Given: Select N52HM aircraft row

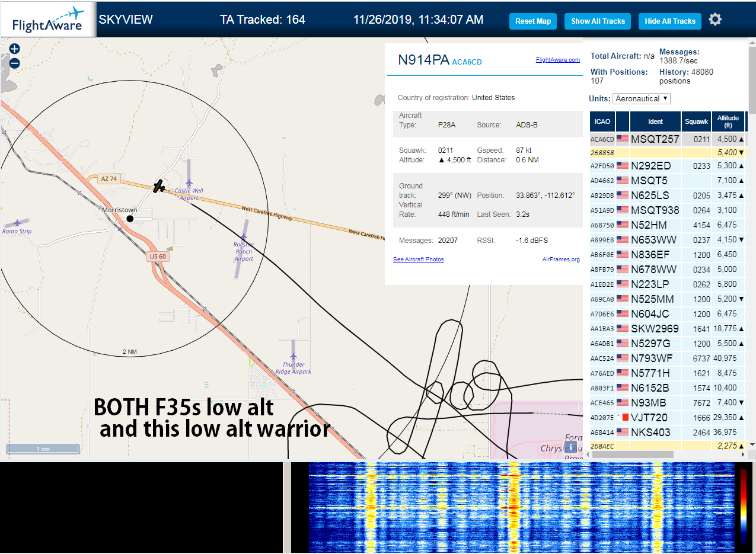Looking at the screenshot, I should click(667, 225).
